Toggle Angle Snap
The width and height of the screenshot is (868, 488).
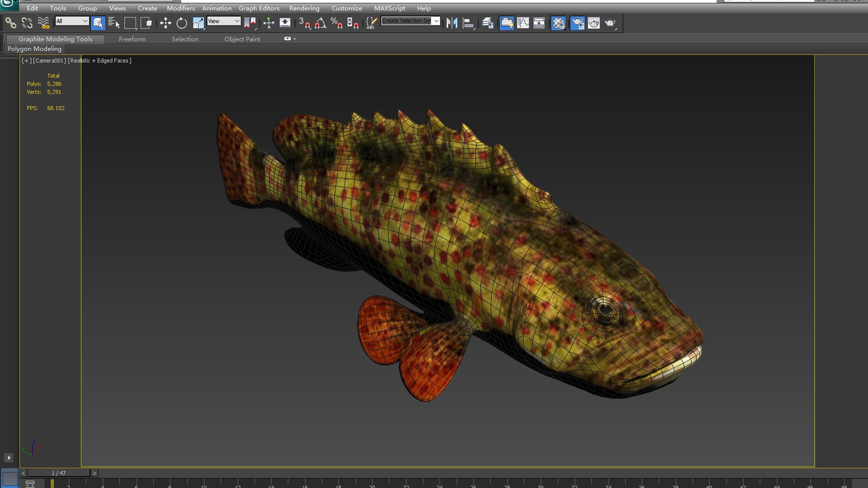click(x=321, y=23)
